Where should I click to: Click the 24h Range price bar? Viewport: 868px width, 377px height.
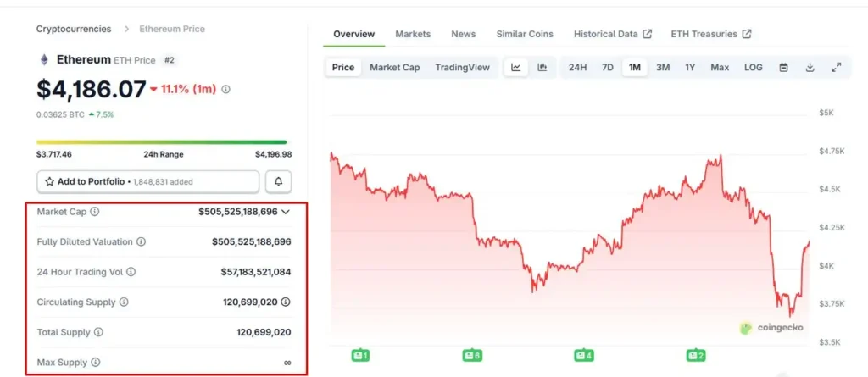point(161,142)
